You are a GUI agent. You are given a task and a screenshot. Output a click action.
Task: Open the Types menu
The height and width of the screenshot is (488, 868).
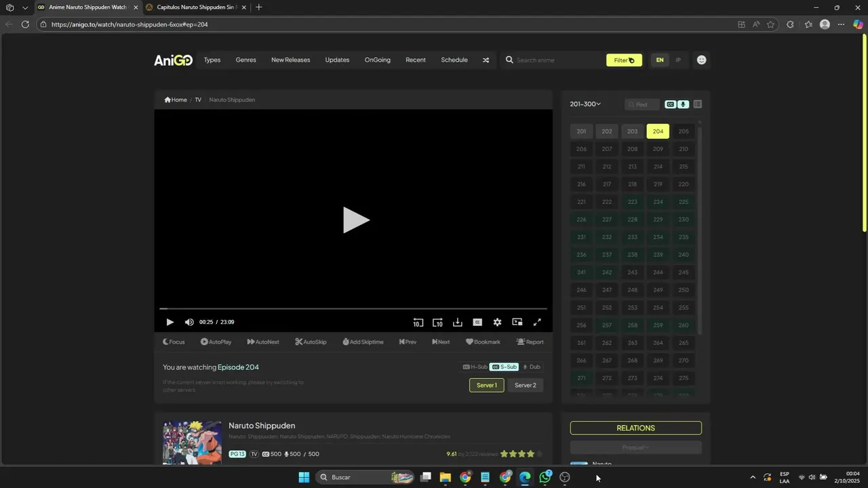[212, 60]
